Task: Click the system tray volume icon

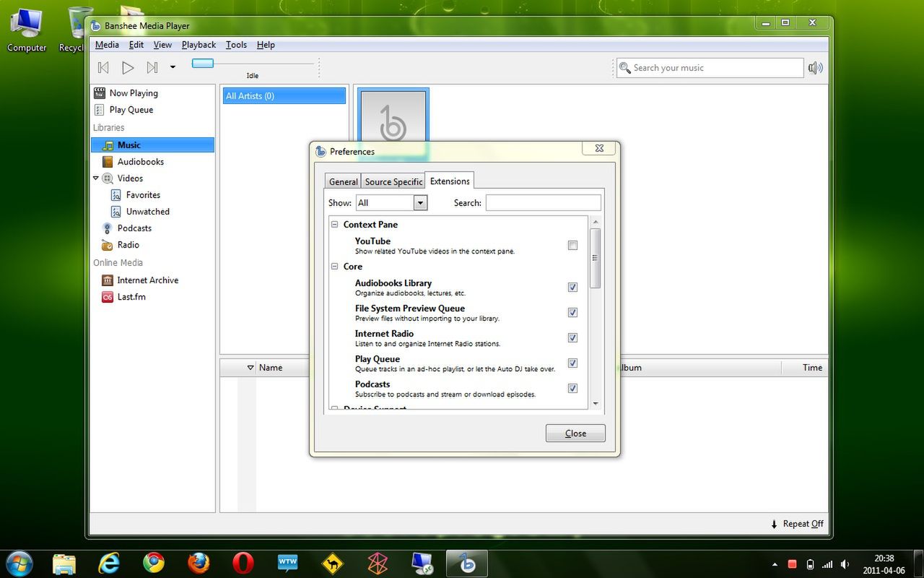Action: pos(845,564)
